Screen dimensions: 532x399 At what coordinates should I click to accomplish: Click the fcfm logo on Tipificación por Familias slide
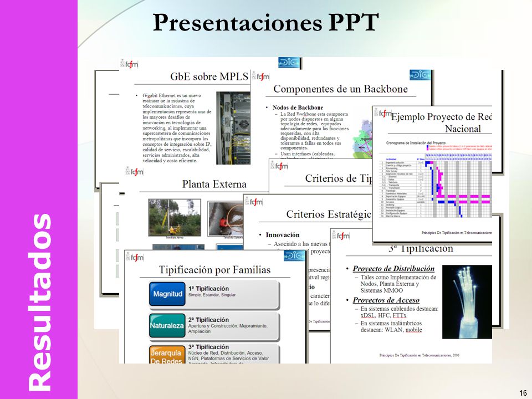135,257
